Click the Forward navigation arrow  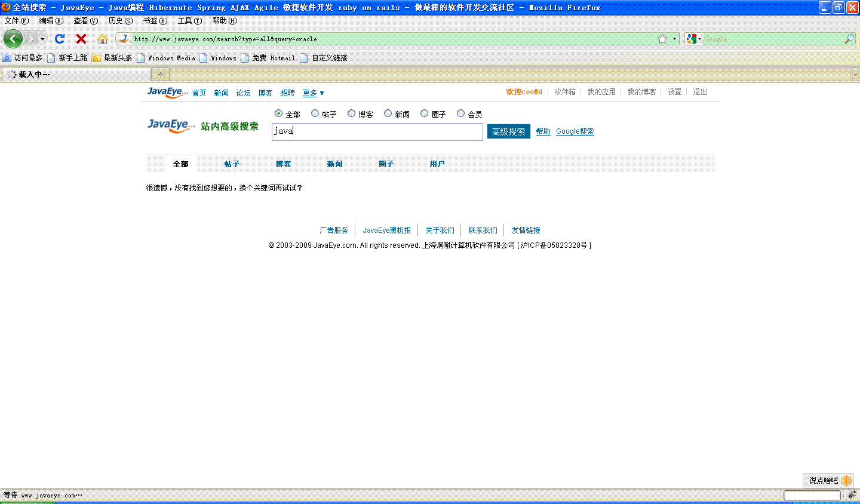pos(31,39)
